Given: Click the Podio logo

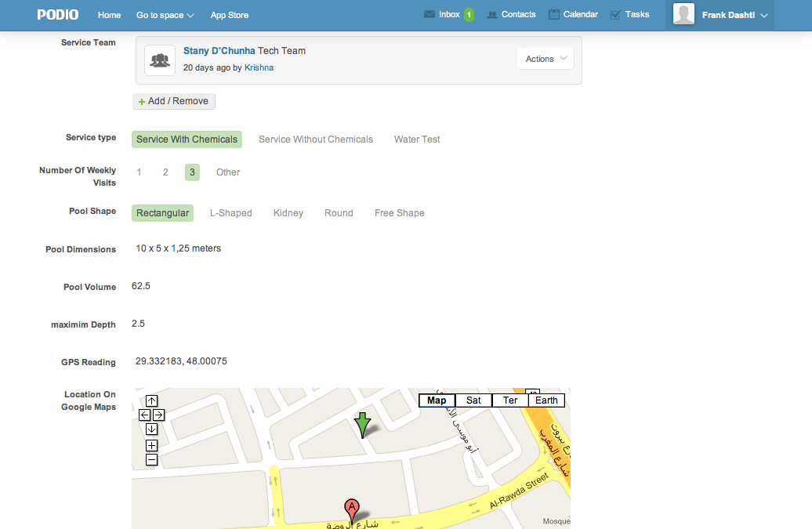Looking at the screenshot, I should 57,15.
